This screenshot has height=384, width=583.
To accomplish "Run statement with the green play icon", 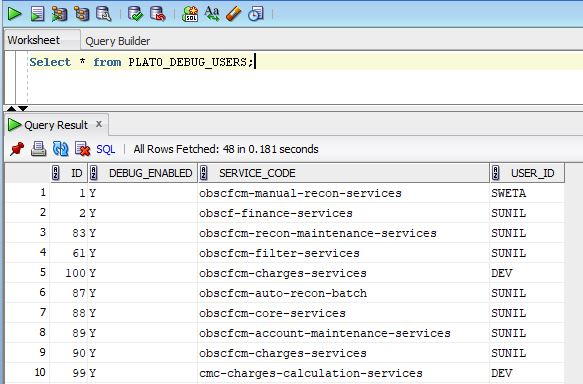I will [15, 14].
